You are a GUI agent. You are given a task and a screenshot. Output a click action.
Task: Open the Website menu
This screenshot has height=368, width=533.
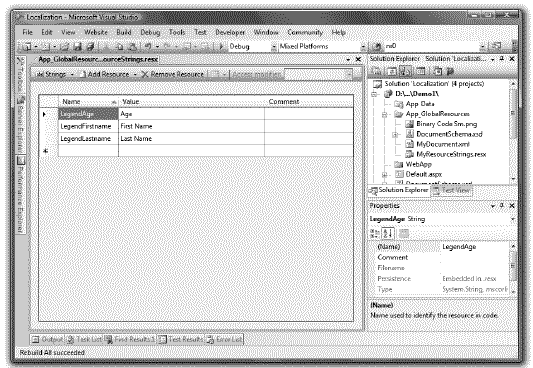tap(96, 32)
